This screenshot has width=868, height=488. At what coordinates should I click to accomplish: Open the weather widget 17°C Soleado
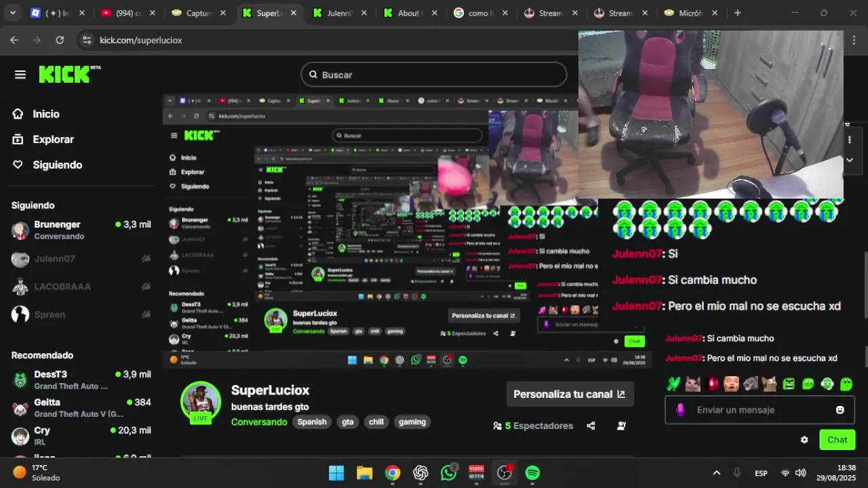tap(37, 472)
